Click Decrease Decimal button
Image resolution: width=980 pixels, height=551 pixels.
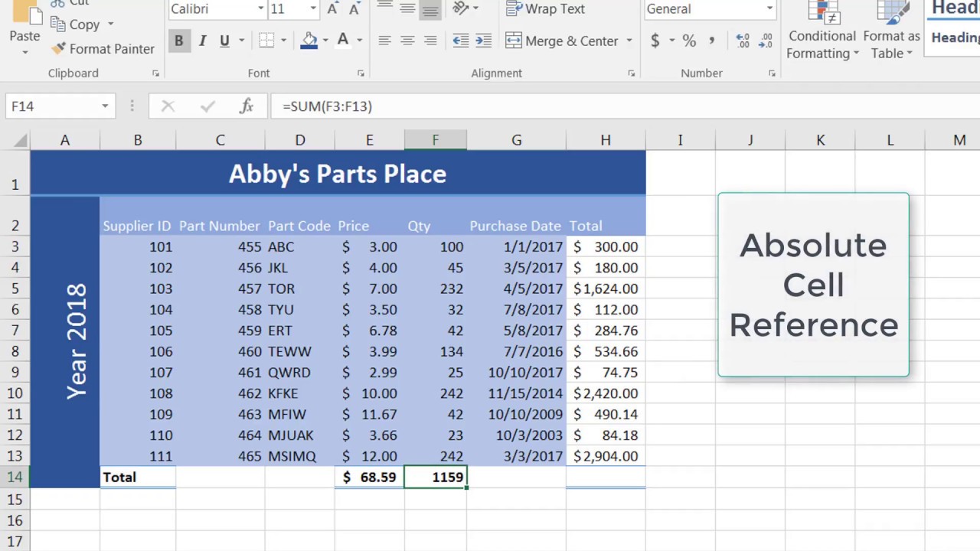(765, 41)
